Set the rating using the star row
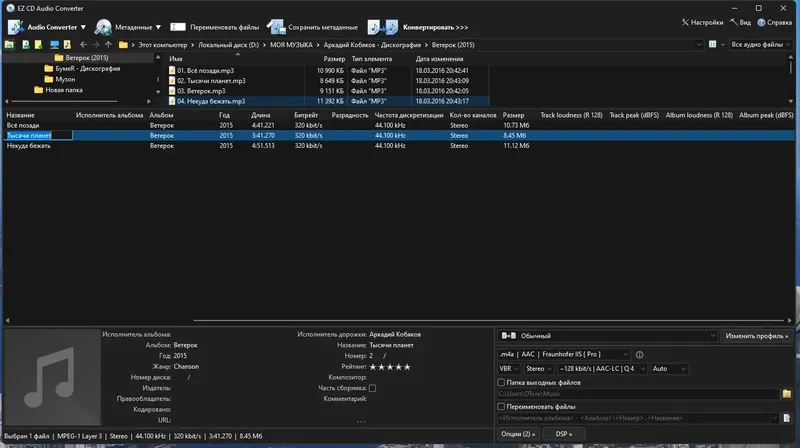This screenshot has width=800, height=448. [390, 366]
